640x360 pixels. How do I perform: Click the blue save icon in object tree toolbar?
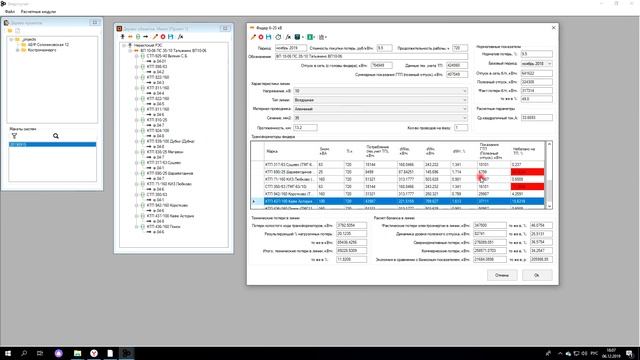(x=171, y=37)
